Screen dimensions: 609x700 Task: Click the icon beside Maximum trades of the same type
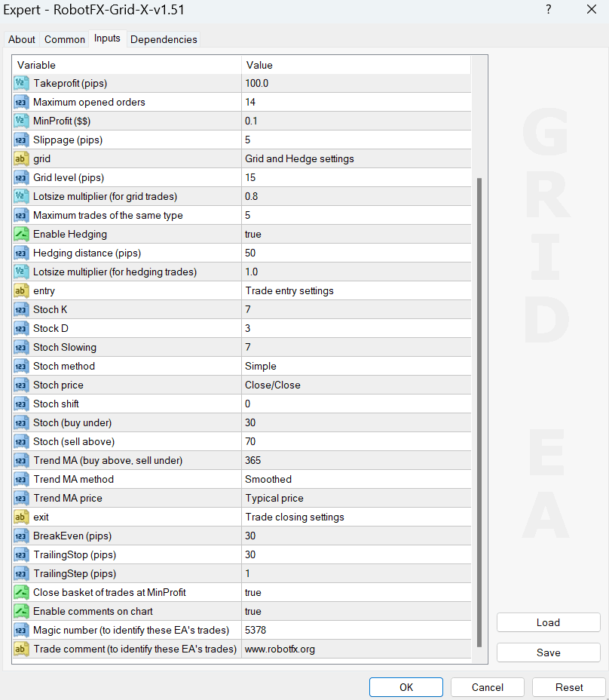coord(21,216)
